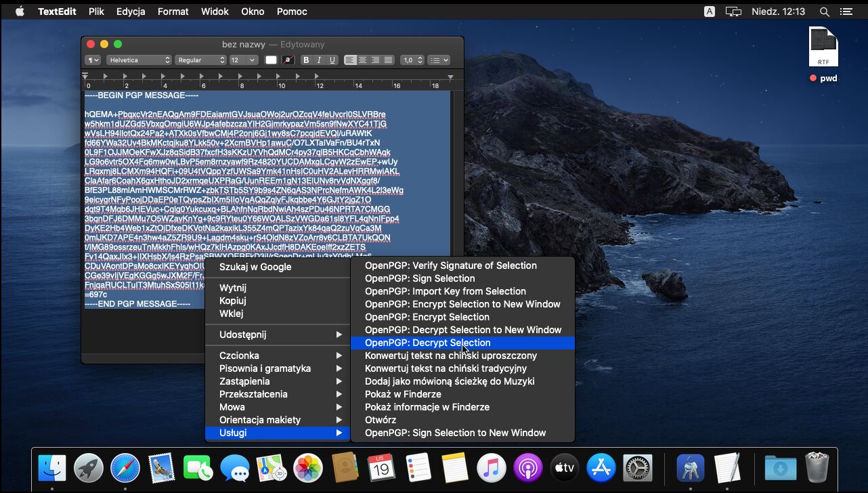Open Keychain Access in the Dock

click(x=690, y=468)
